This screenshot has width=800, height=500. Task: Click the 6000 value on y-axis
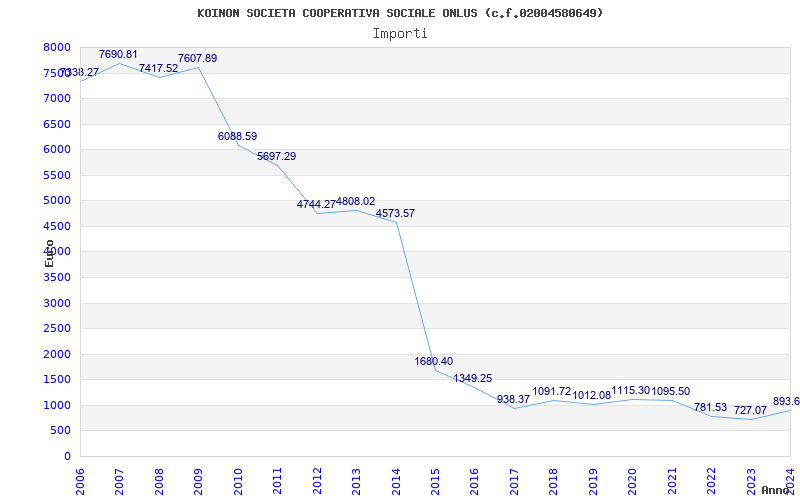[57, 149]
